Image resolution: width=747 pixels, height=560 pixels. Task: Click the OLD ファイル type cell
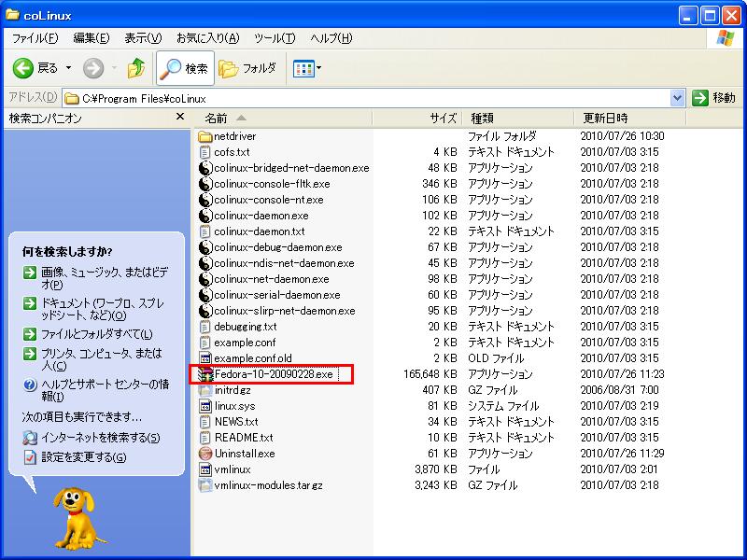pyautogui.click(x=496, y=358)
